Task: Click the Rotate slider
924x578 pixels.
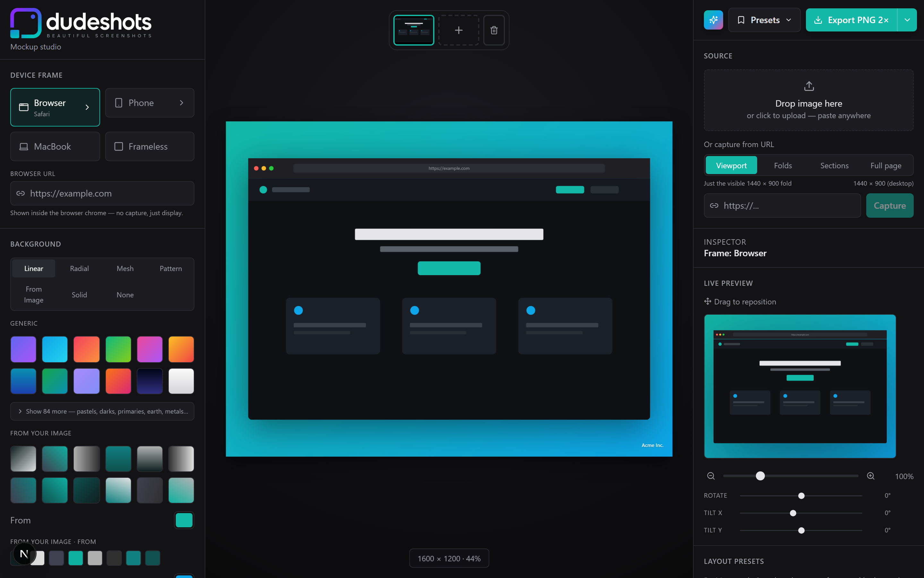Action: pyautogui.click(x=801, y=496)
